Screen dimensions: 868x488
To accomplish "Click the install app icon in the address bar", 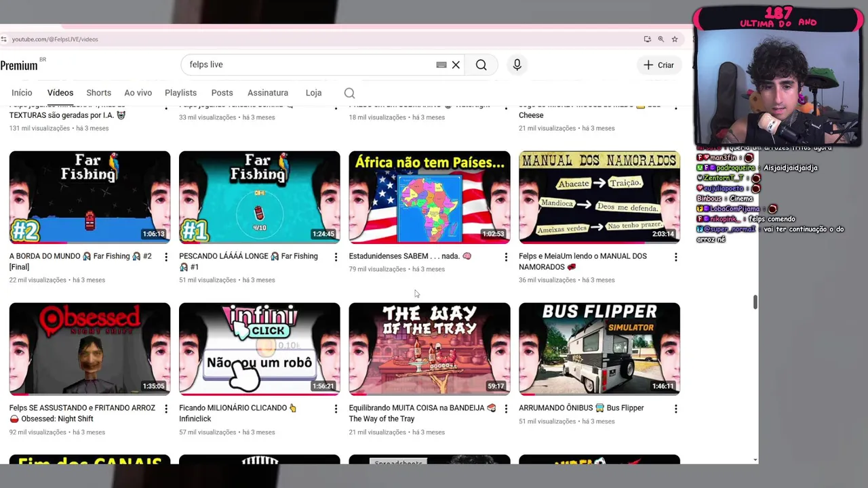I will 647,39.
